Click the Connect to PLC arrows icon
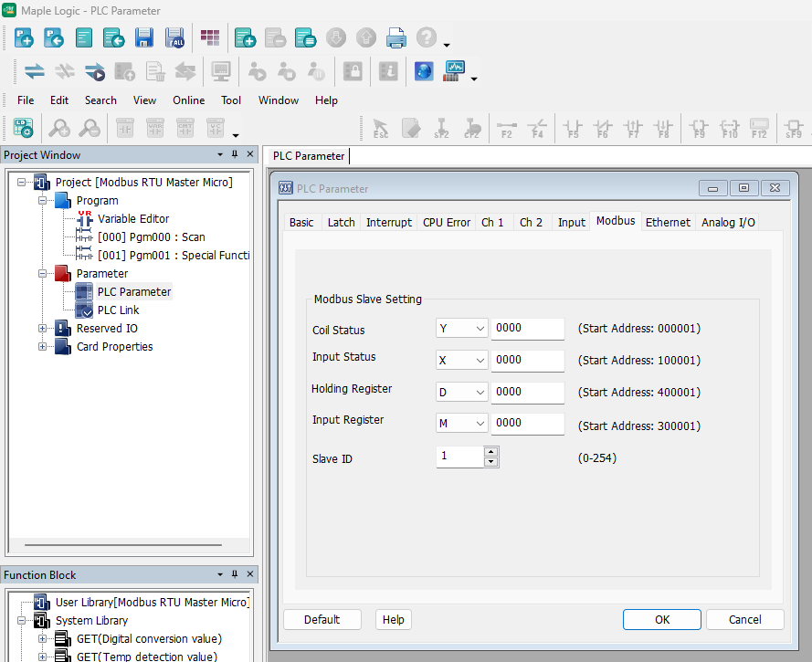812x662 pixels. tap(35, 71)
